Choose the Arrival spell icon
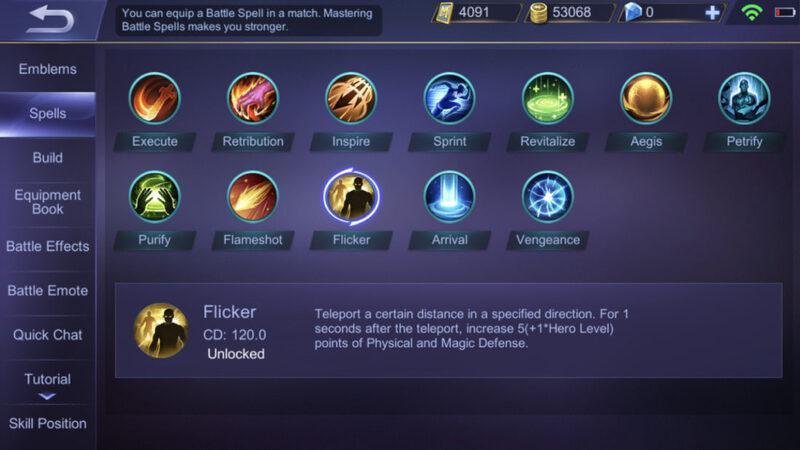Image resolution: width=800 pixels, height=450 pixels. tap(449, 197)
